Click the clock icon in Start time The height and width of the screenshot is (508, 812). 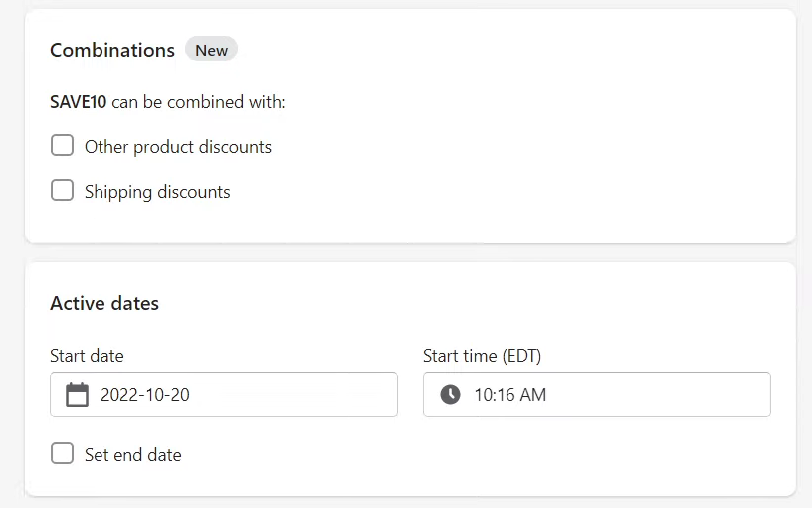coord(450,395)
